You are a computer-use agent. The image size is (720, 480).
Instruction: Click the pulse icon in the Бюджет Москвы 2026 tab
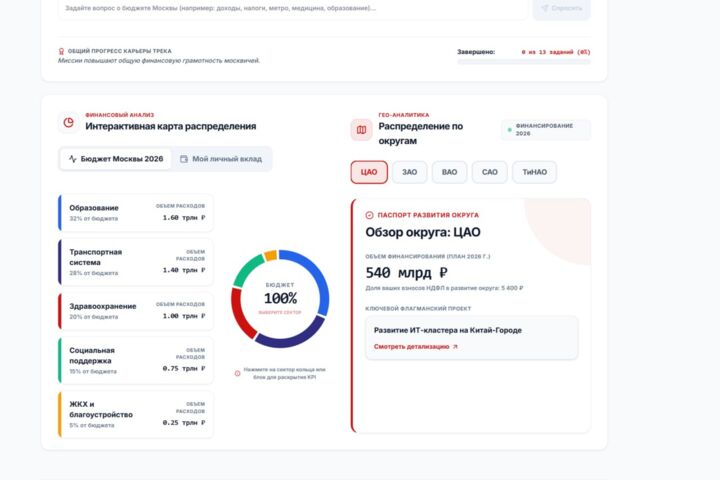tap(73, 159)
